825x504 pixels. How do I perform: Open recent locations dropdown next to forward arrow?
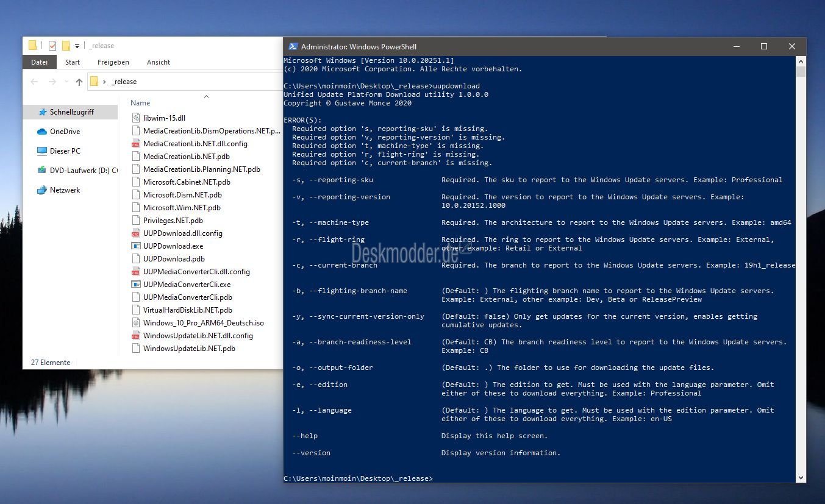(66, 82)
